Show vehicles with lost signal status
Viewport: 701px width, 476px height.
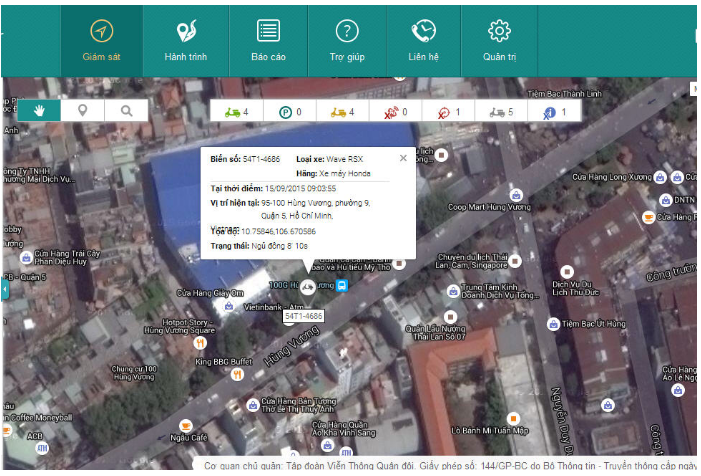click(395, 111)
